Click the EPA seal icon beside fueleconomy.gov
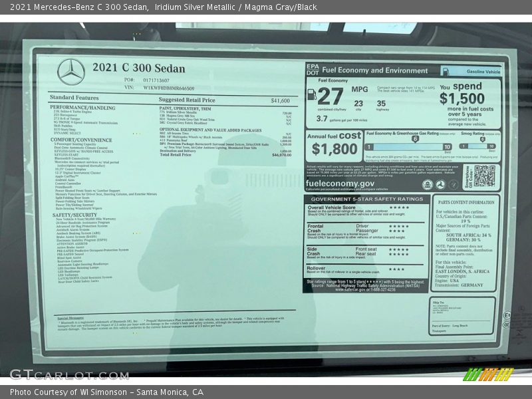 pyautogui.click(x=427, y=185)
